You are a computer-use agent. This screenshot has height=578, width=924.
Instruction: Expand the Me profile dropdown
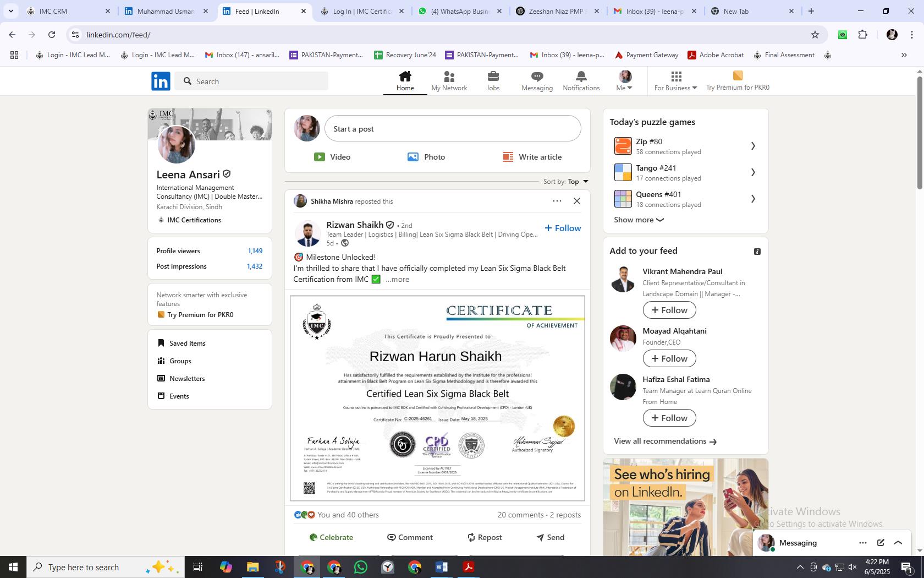625,81
